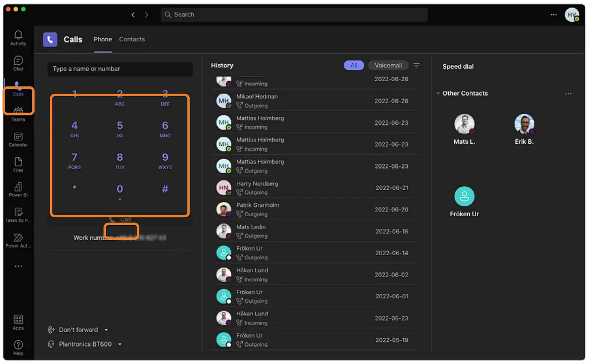Dial 7 PQRS on the keypad
This screenshot has width=589, height=364.
(x=74, y=161)
